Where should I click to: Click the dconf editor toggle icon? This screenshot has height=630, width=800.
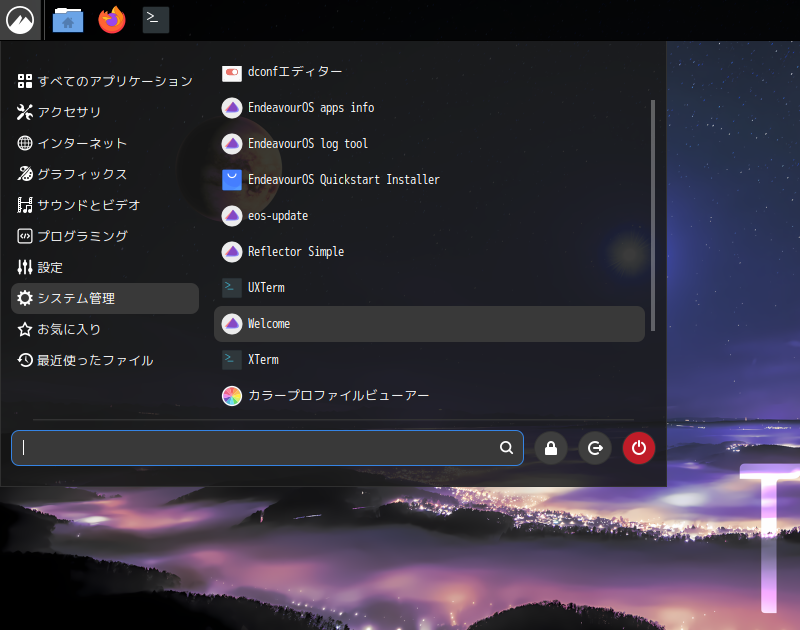click(x=232, y=72)
